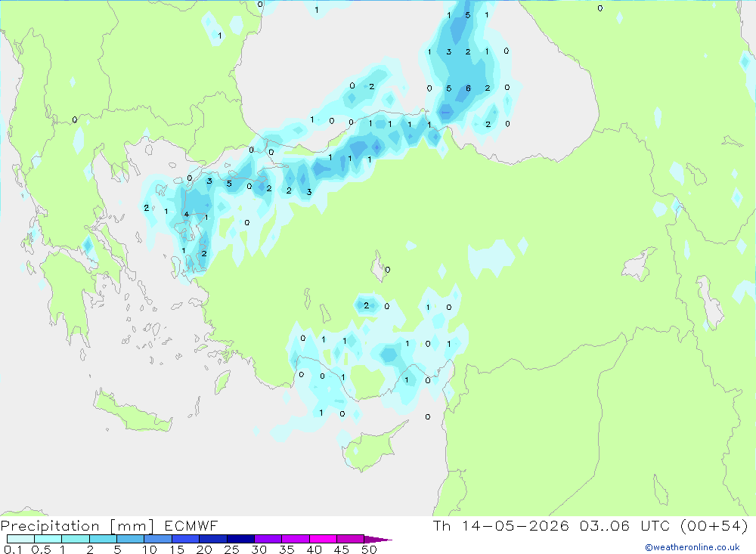756x554 pixels.
Task: Click the 0.5–1 mm legend color swatch
Action: click(x=48, y=539)
